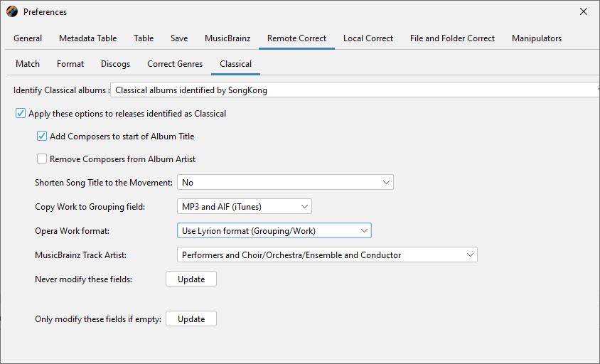This screenshot has width=600, height=364.
Task: Expand Shorten Song Title to Movement dropdown
Action: (285, 183)
